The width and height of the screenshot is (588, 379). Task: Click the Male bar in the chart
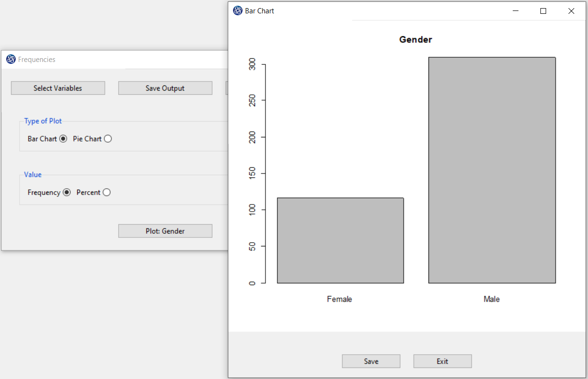click(492, 170)
